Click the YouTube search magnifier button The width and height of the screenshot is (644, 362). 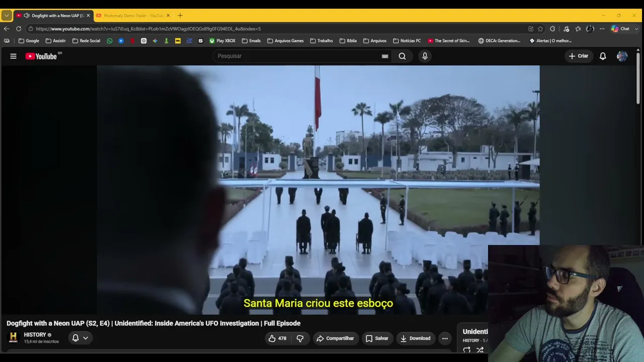(403, 56)
